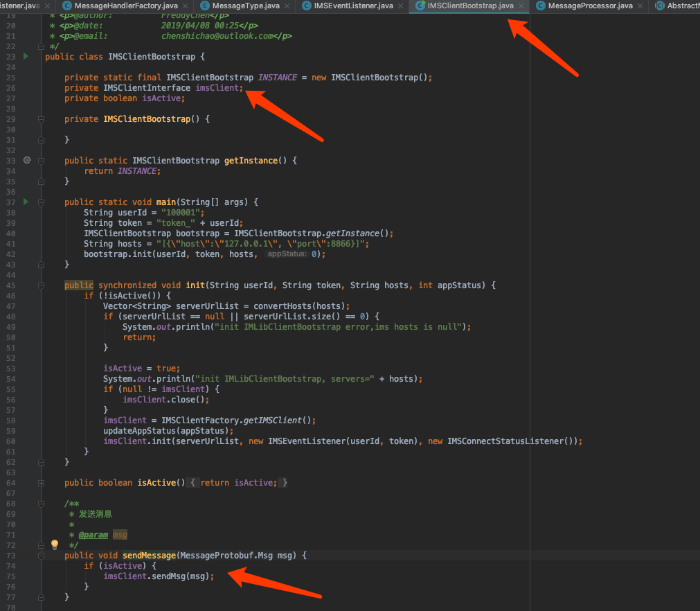Open the intention lightbulb near sendMessage

(x=54, y=544)
